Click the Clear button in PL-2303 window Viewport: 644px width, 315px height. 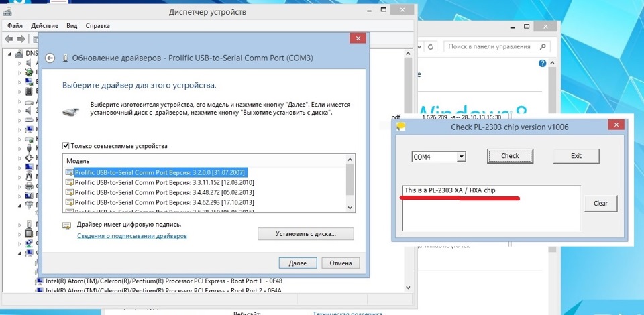(600, 203)
